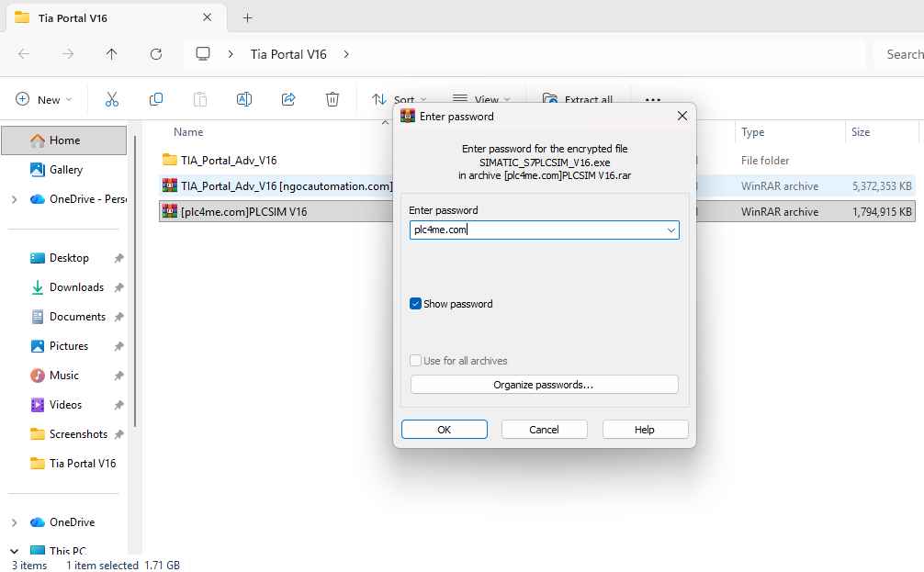Expand the OneDrive - Personal tree node
The height and width of the screenshot is (572, 924).
coord(14,199)
